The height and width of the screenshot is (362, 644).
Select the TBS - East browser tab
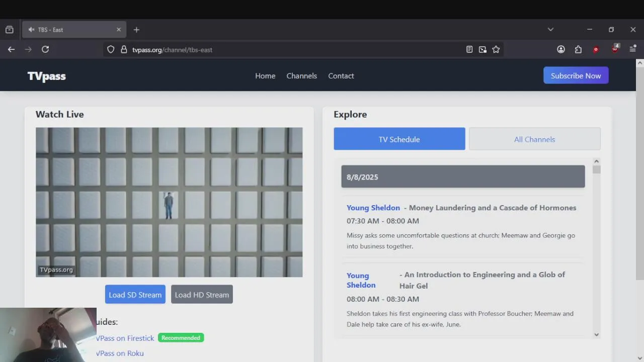coord(74,30)
